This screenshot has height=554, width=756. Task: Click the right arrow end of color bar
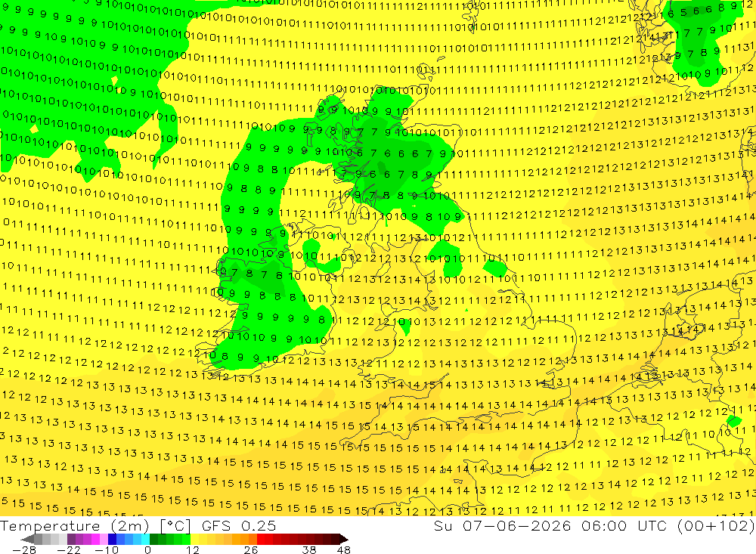coord(344,539)
